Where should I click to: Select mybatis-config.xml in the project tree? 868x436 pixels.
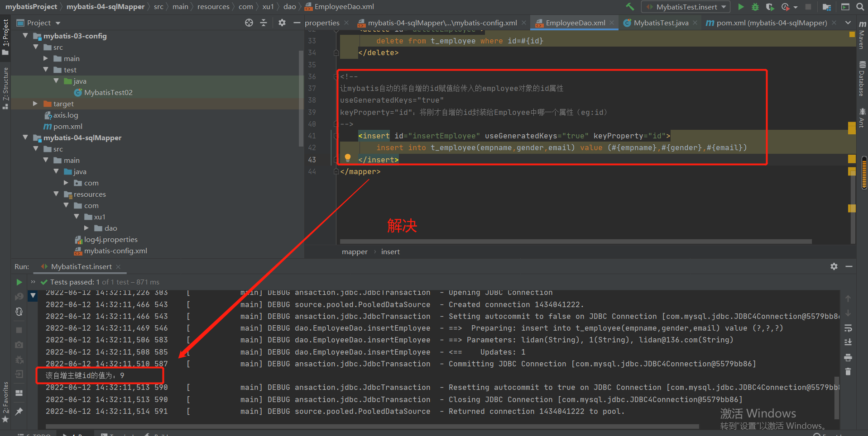(110, 251)
